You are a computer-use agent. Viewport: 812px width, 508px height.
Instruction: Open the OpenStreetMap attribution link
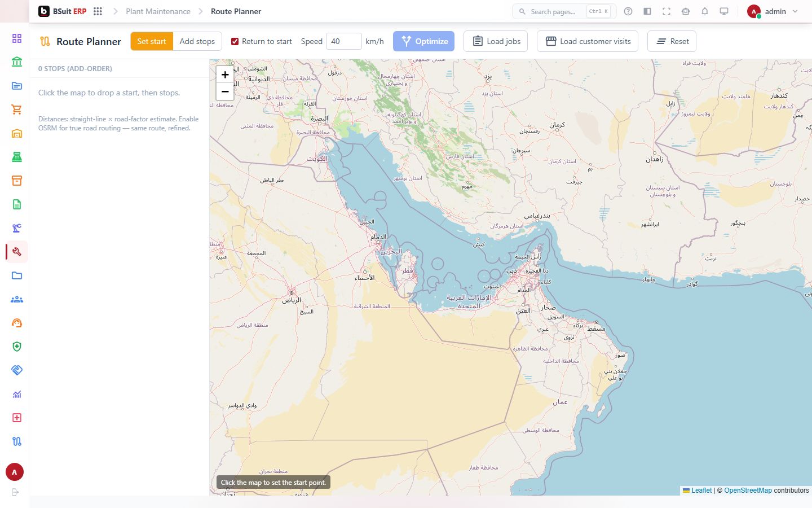(x=748, y=491)
